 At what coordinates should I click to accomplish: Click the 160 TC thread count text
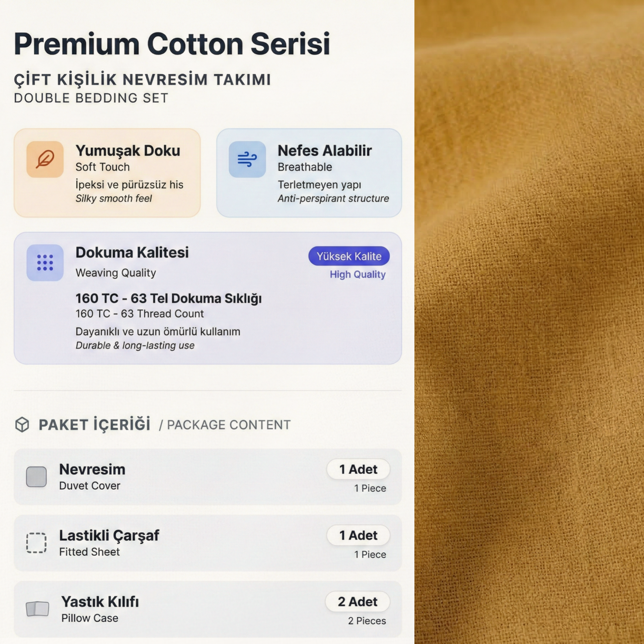point(168,299)
